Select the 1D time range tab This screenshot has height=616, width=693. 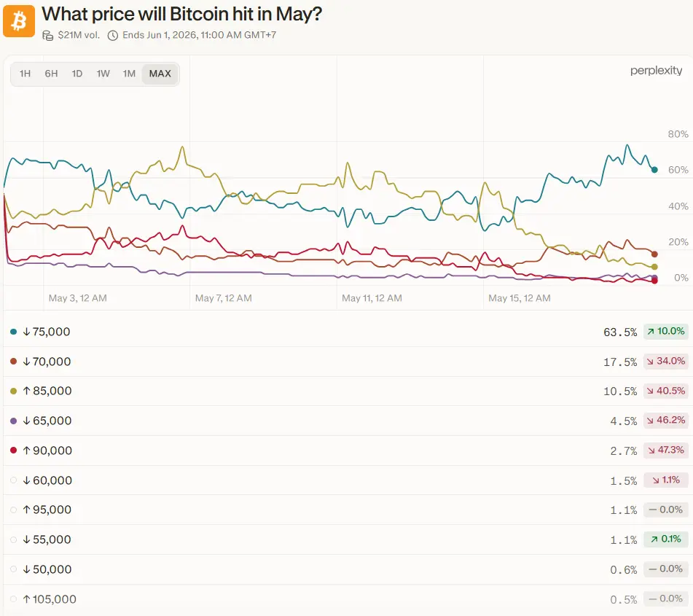77,74
